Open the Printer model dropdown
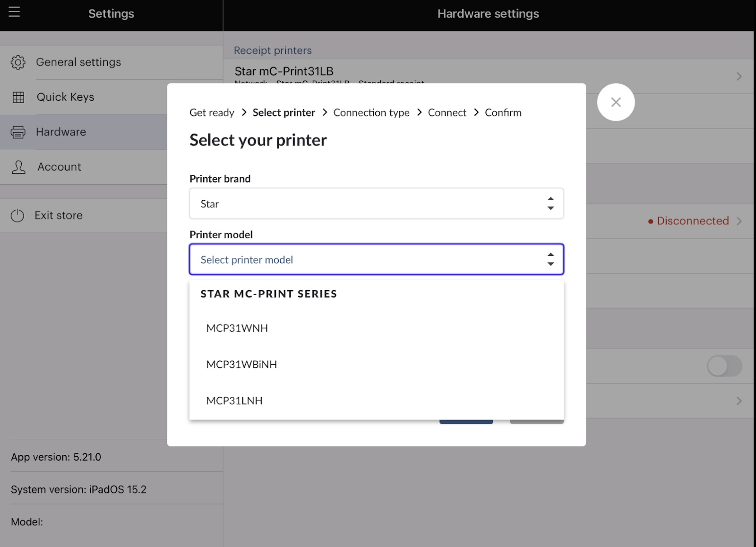756x547 pixels. [376, 259]
